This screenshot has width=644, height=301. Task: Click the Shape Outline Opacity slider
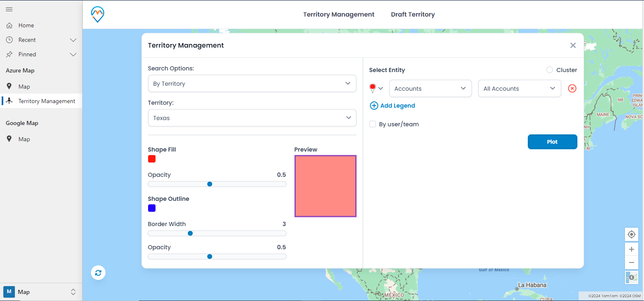pyautogui.click(x=217, y=257)
